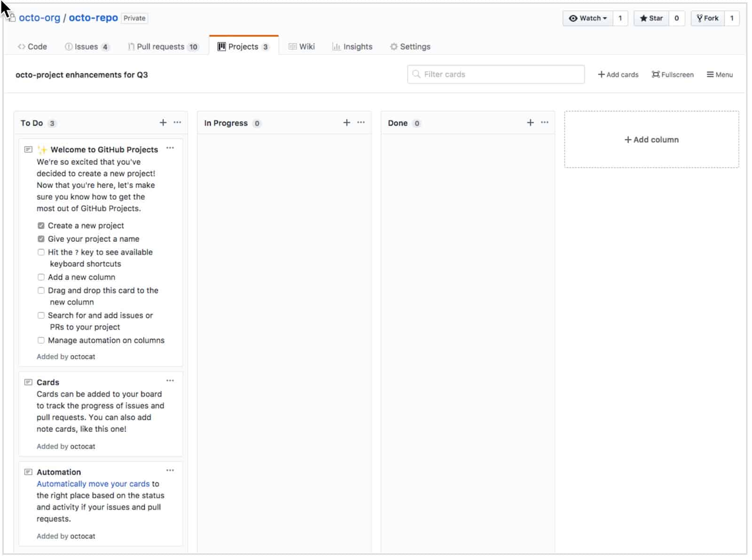Add a card to To Do column
The image size is (752, 560).
tap(163, 123)
